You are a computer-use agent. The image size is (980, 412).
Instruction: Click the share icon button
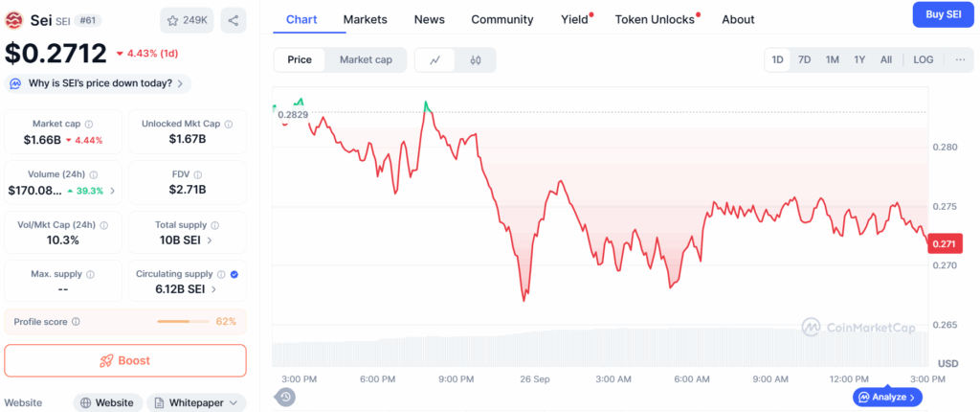pos(234,19)
